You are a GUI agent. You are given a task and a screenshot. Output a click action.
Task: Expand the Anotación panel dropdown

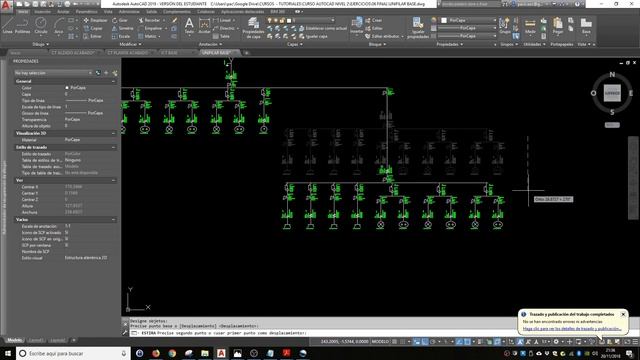[x=211, y=44]
